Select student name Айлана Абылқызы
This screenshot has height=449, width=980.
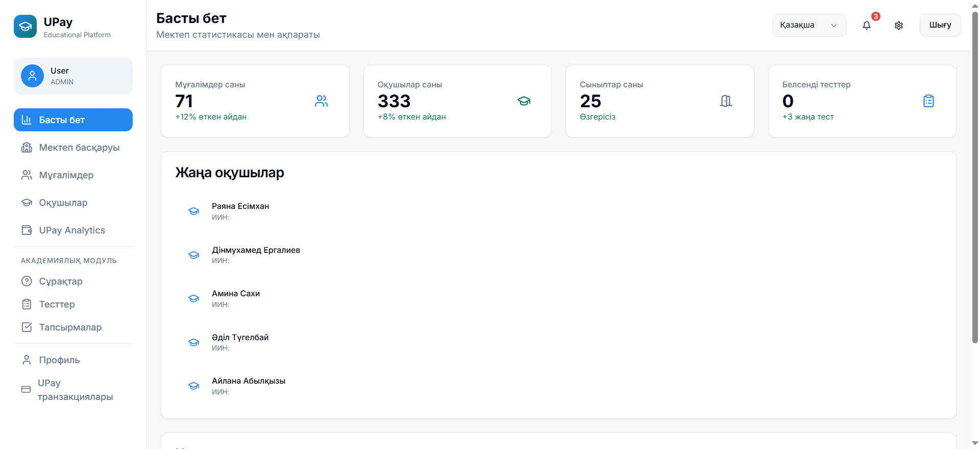pyautogui.click(x=249, y=381)
